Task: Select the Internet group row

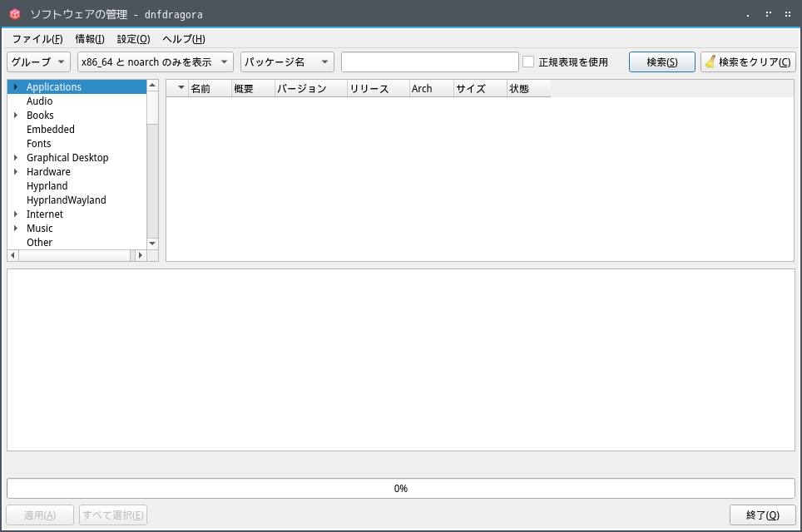Action: click(77, 214)
